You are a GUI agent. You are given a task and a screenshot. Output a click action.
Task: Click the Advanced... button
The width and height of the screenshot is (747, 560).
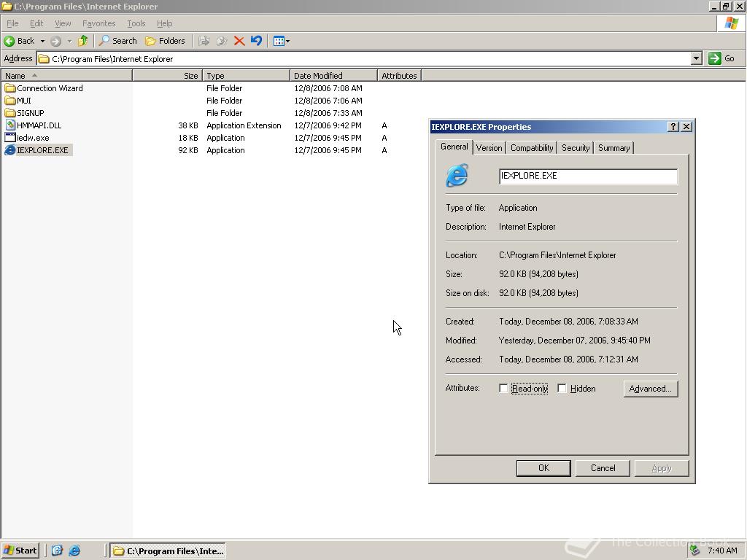coord(650,389)
